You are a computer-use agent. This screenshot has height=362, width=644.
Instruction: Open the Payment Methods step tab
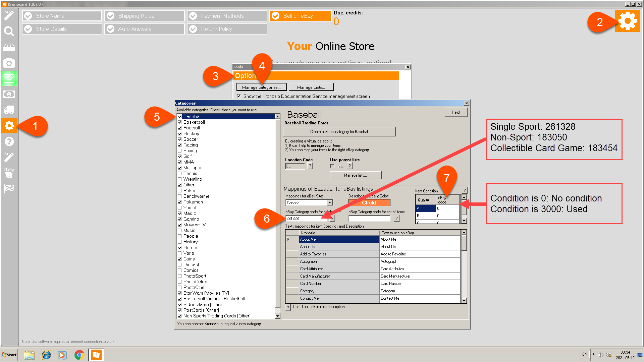(227, 16)
